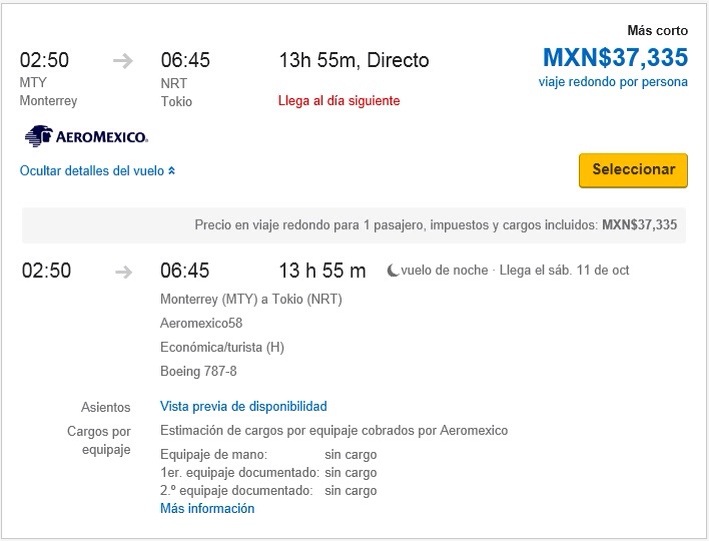Open the Más información baggage link
Screen dimensions: 709x541
(x=207, y=508)
